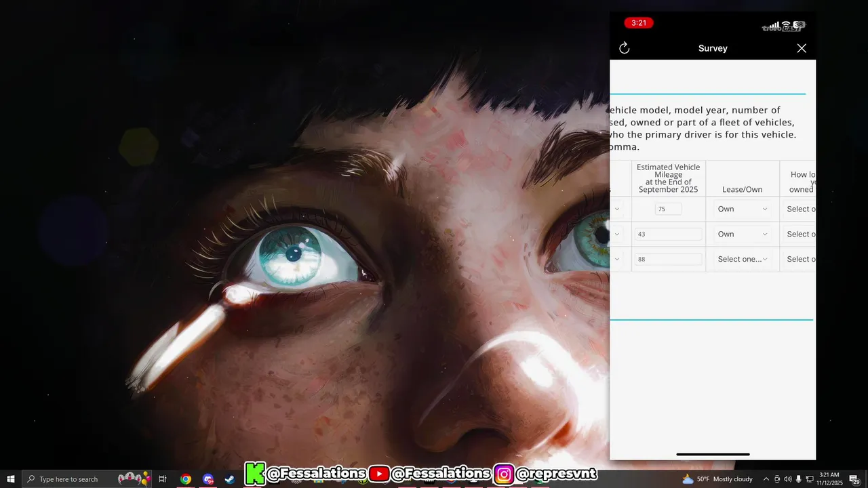Open how-long-owned dropdown in the 88 row
Viewport: 868px width, 488px height.
coord(800,259)
